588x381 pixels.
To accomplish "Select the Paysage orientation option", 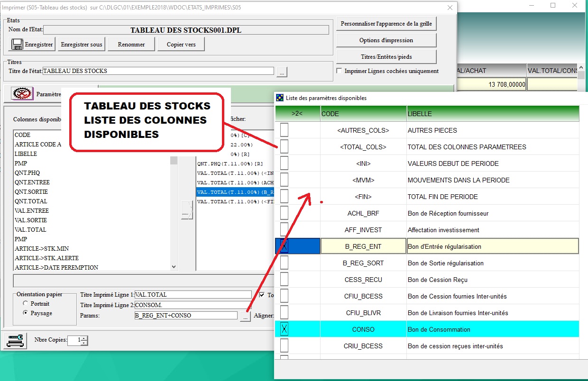I will coord(26,313).
